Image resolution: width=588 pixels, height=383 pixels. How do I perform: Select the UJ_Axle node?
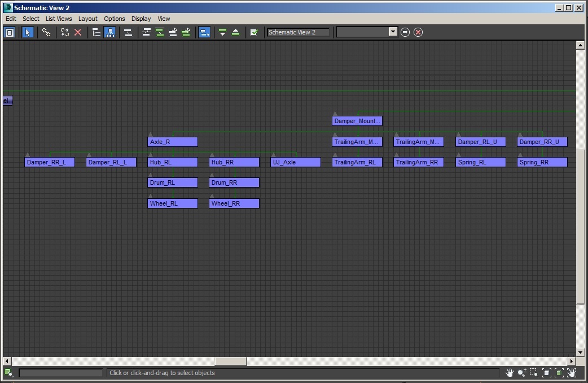pyautogui.click(x=296, y=163)
